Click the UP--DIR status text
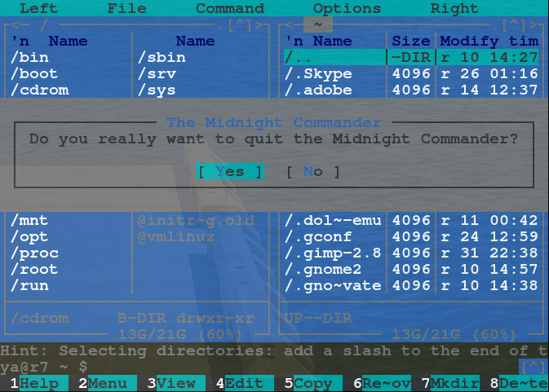The width and height of the screenshot is (549, 392). tap(318, 318)
